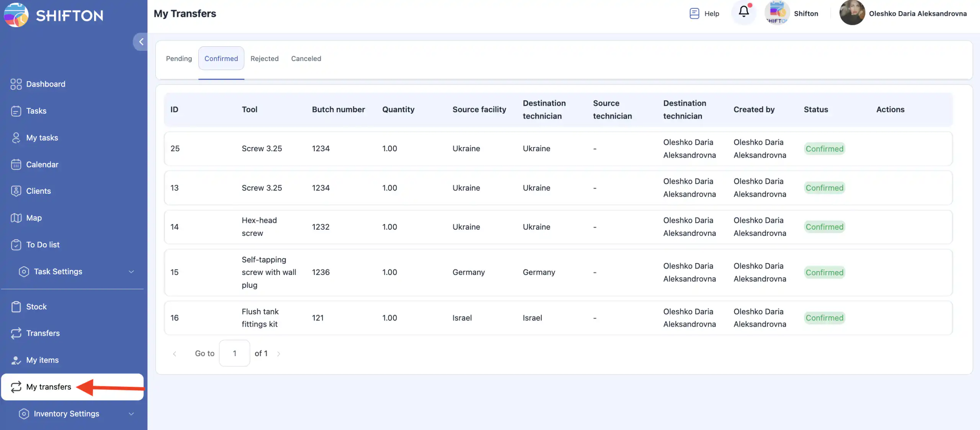Click the Go to page number field
980x430 pixels.
(234, 353)
